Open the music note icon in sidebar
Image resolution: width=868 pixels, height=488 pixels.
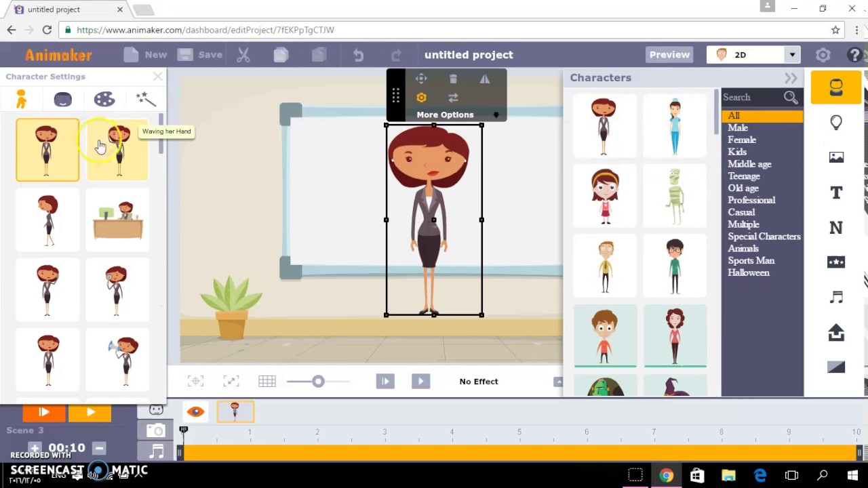pyautogui.click(x=836, y=298)
